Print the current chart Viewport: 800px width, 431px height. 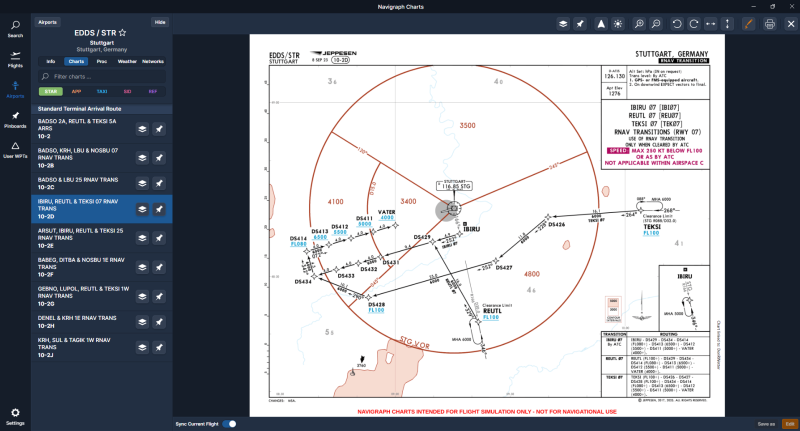770,24
